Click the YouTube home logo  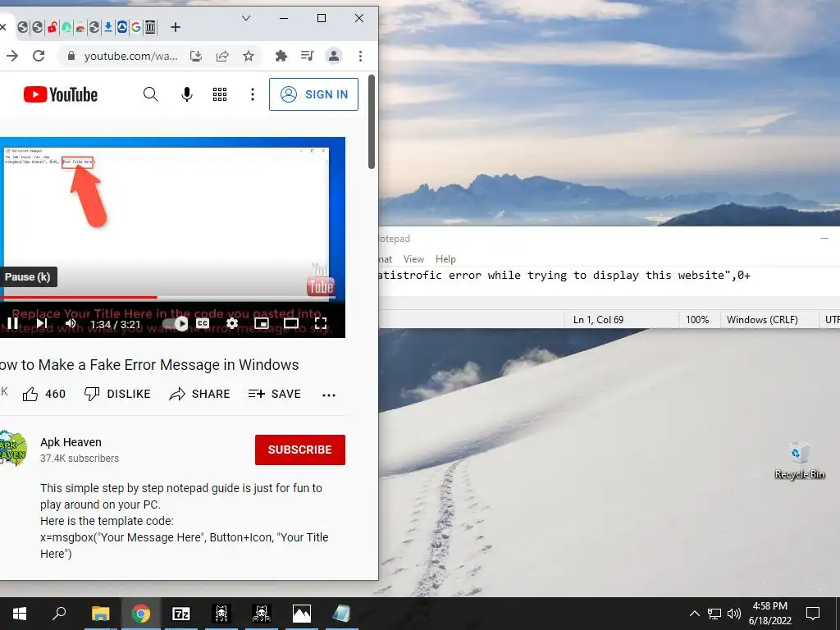coord(61,94)
